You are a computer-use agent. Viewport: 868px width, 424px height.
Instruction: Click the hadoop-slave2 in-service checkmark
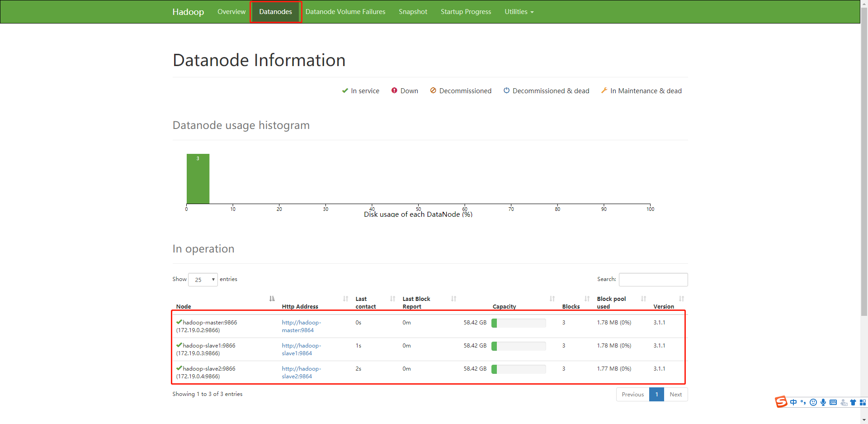coord(179,368)
